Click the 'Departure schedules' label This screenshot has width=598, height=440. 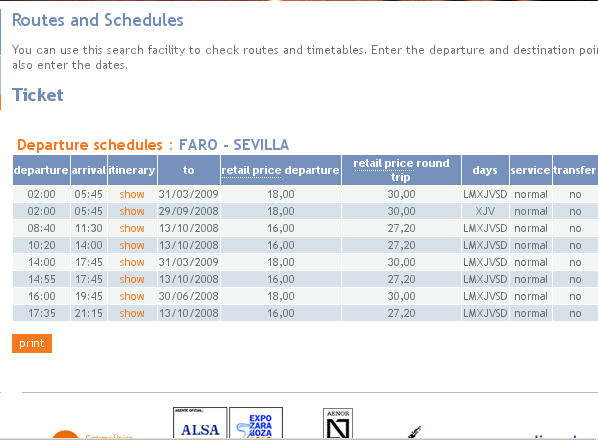[90, 145]
